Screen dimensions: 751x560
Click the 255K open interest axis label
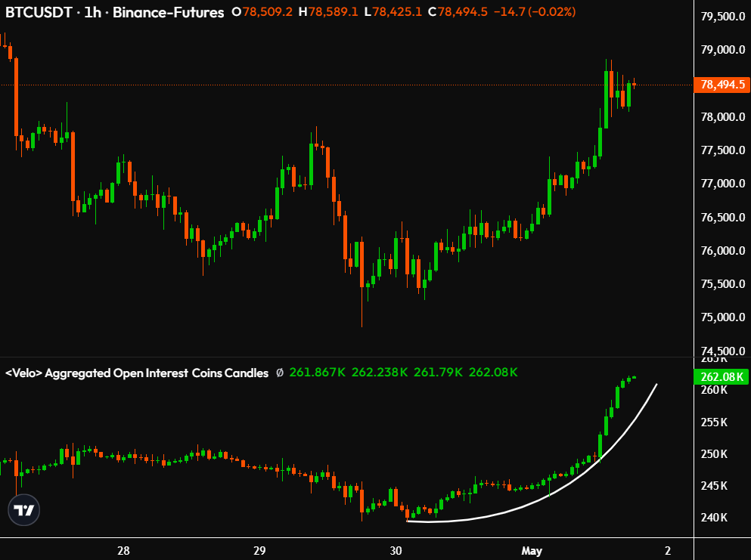(x=714, y=422)
